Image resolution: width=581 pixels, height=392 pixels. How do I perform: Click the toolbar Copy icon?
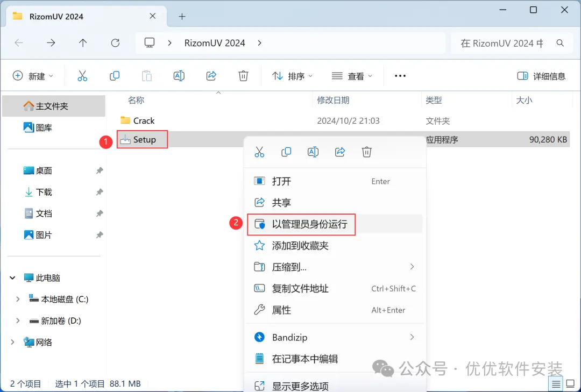(x=115, y=76)
